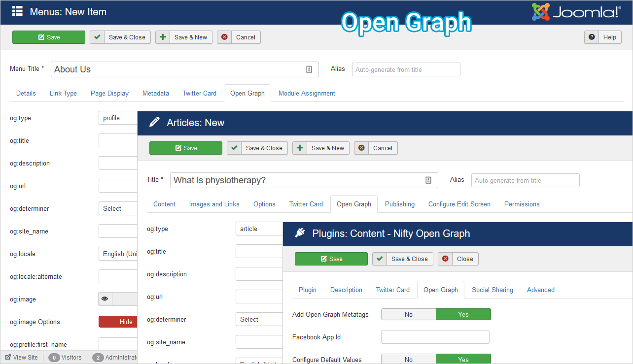Click the red Hide og:image Options toggle
Image resolution: width=633 pixels, height=364 pixels.
pos(118,322)
